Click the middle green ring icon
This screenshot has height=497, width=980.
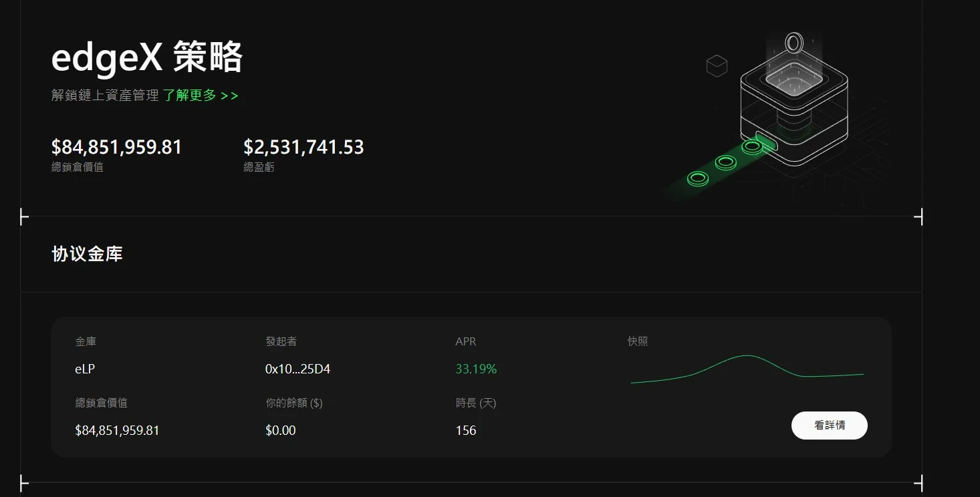[725, 162]
